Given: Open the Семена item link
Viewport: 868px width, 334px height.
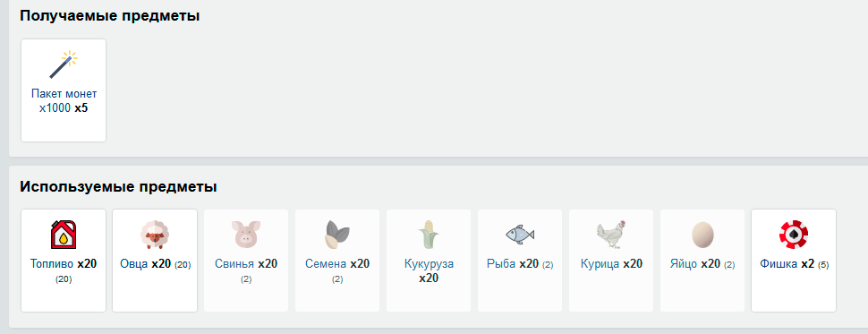Looking at the screenshot, I should tap(326, 263).
